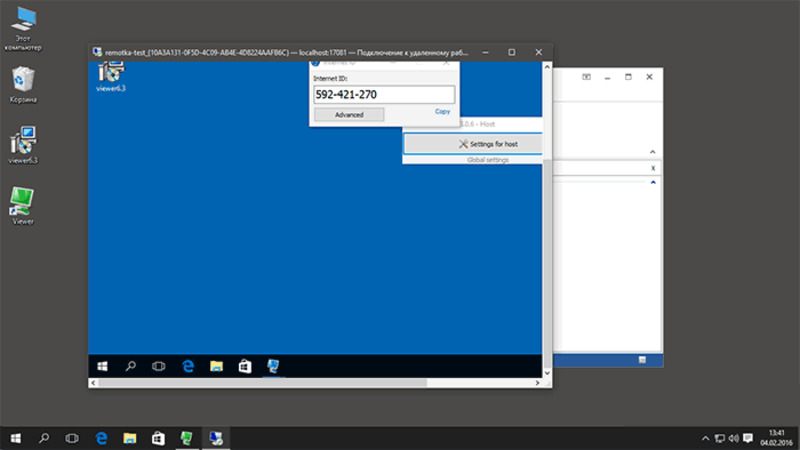Click the extra title bar icon of Viewer window
The width and height of the screenshot is (800, 450).
pos(586,77)
